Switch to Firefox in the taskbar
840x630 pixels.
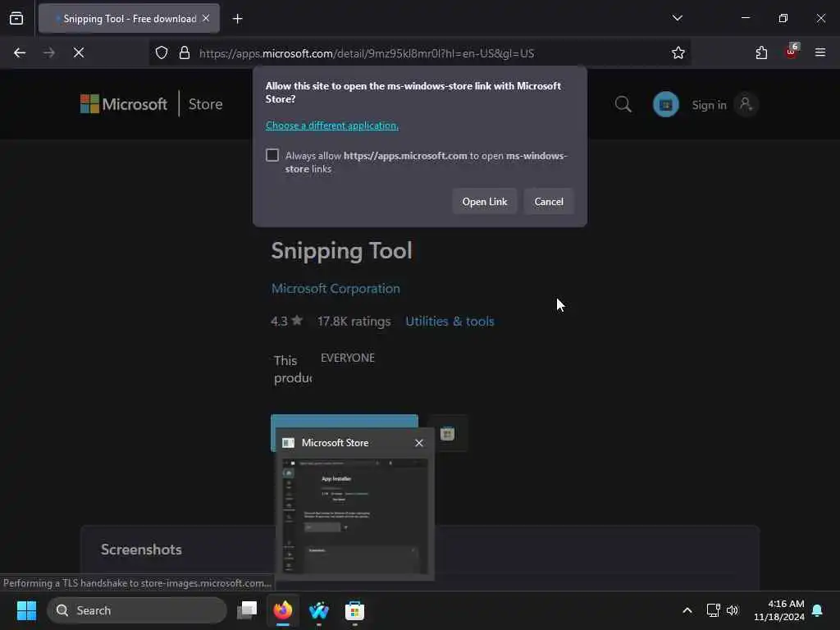(x=283, y=610)
